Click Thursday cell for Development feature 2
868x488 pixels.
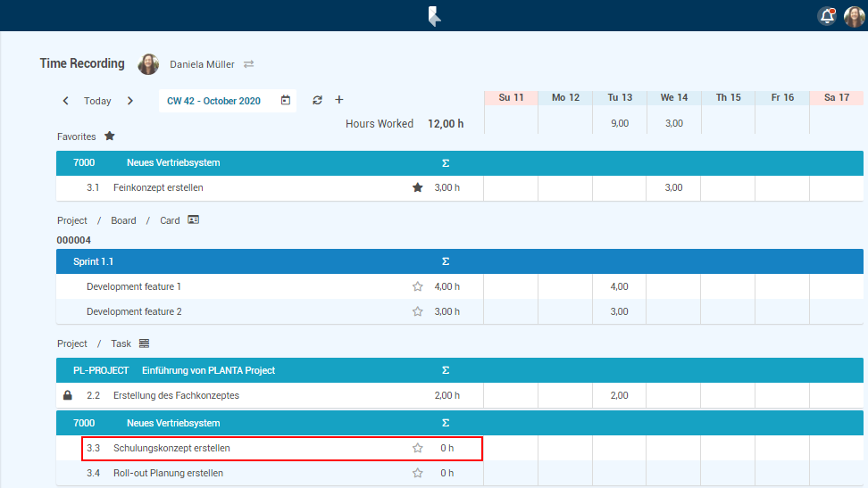(728, 312)
